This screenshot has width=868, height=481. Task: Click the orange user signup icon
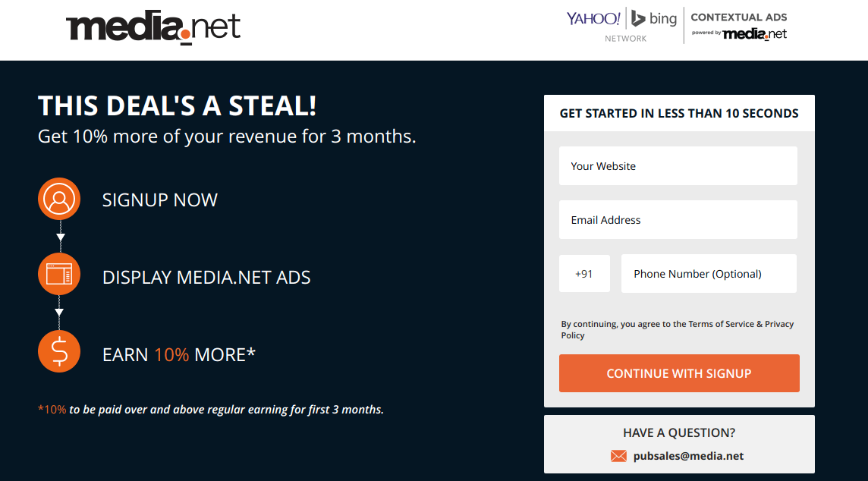click(59, 199)
